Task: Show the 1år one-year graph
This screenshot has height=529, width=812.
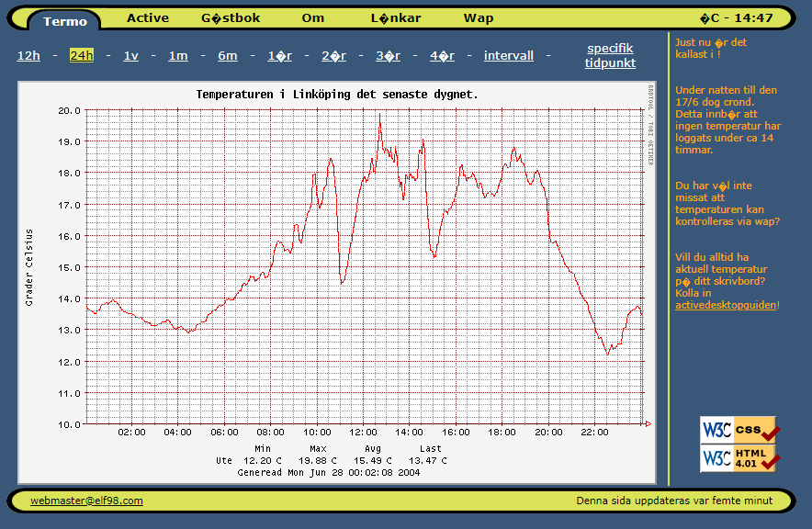Action: pos(279,56)
